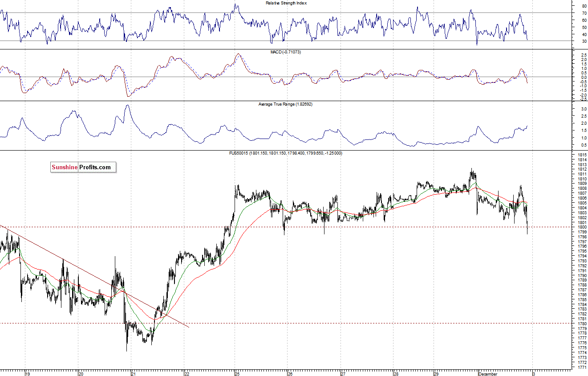Click the RSI axis value 70
Viewport: 588px width, 376px height.
[x=584, y=13]
